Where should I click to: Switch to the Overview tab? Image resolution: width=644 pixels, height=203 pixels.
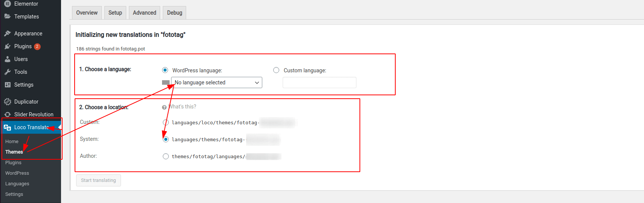87,13
